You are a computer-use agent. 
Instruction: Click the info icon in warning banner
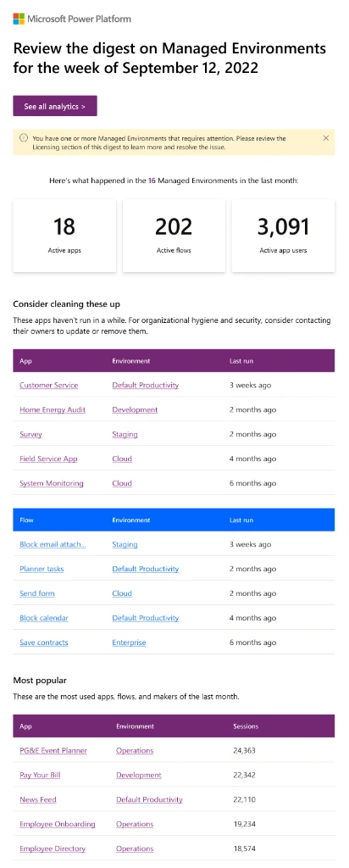tap(23, 138)
